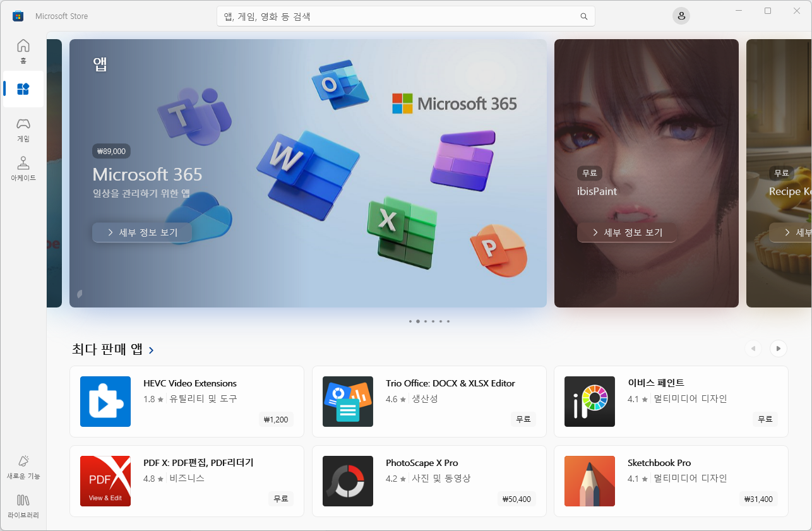This screenshot has width=812, height=531.
Task: Click the Microsoft Store logo icon
Action: (18, 16)
